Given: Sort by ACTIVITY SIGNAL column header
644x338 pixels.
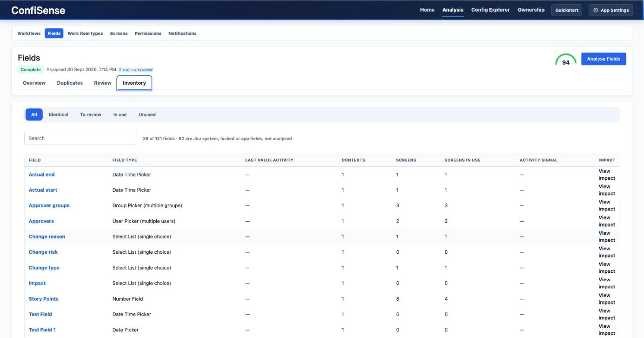Looking at the screenshot, I should coord(538,160).
